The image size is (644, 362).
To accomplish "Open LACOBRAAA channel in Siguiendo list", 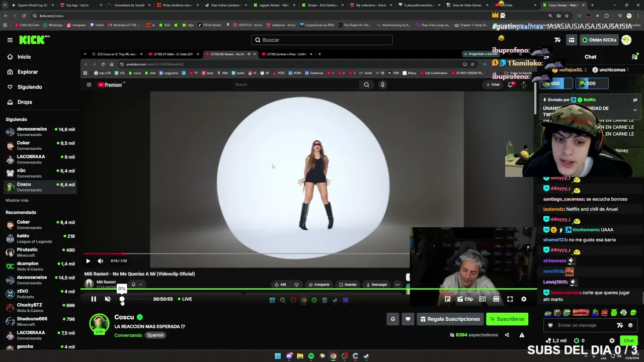I will point(40,159).
